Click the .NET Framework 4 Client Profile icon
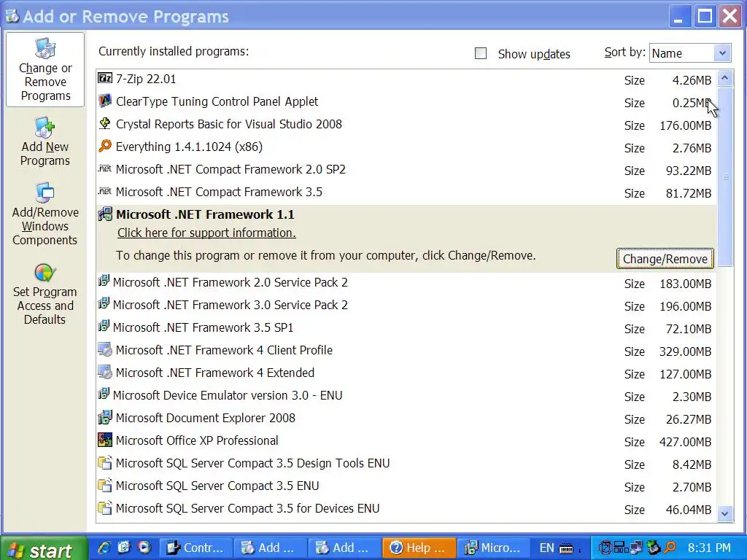This screenshot has width=747, height=560. (105, 350)
